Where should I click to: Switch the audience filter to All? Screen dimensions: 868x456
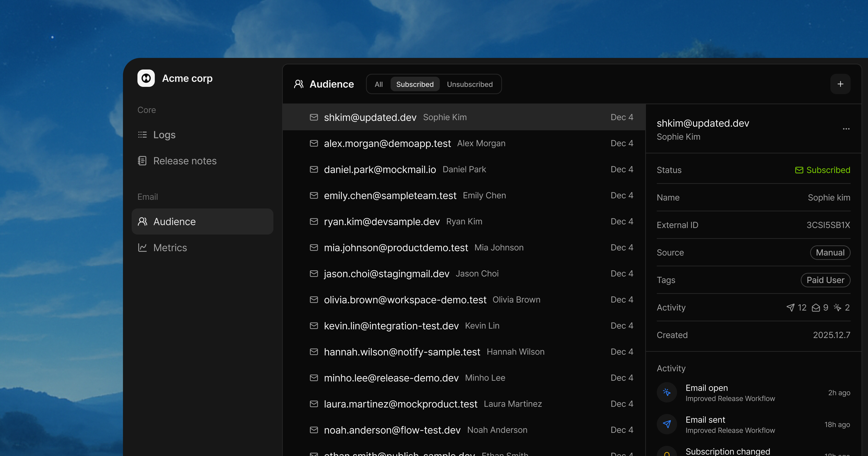pos(378,84)
